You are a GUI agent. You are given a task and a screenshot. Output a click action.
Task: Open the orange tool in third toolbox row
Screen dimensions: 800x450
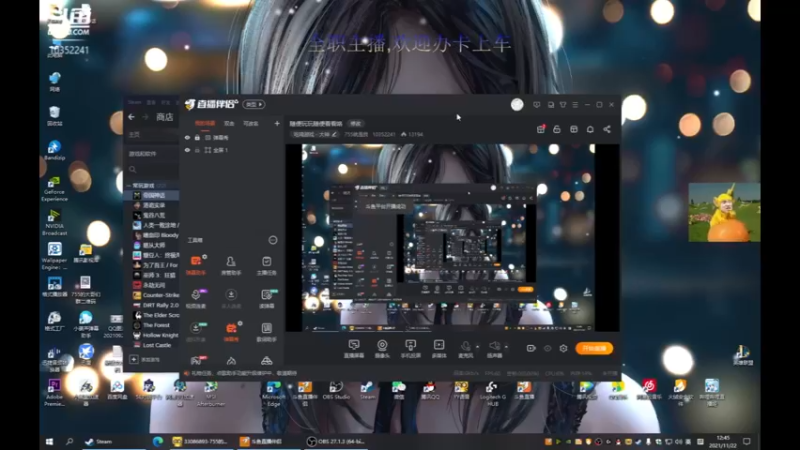231,332
